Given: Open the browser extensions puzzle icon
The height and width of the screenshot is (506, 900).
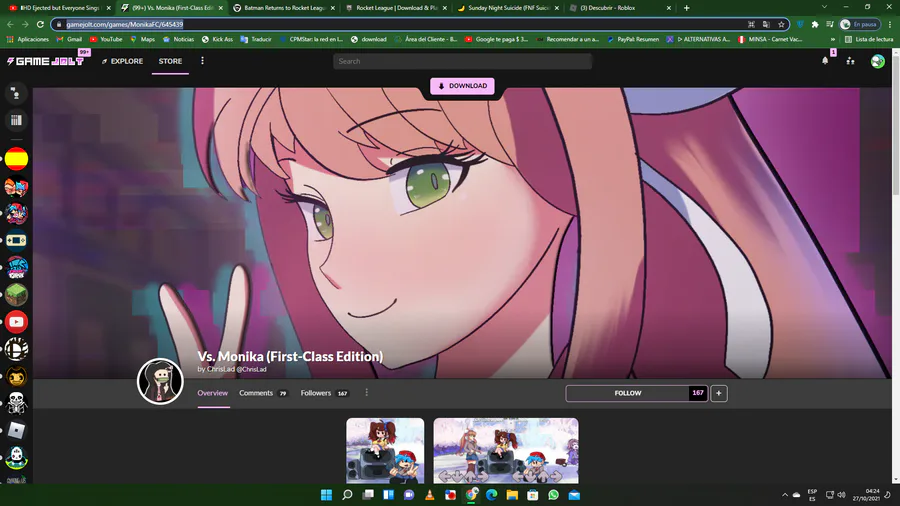Looking at the screenshot, I should point(814,24).
